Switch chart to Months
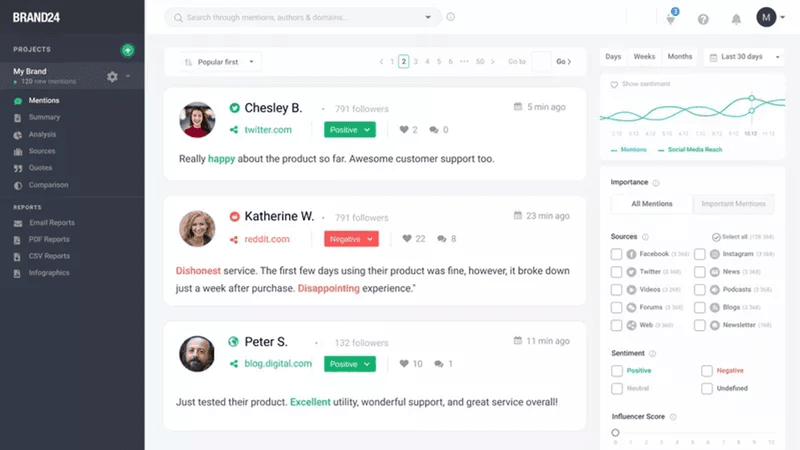The width and height of the screenshot is (800, 450). [680, 57]
